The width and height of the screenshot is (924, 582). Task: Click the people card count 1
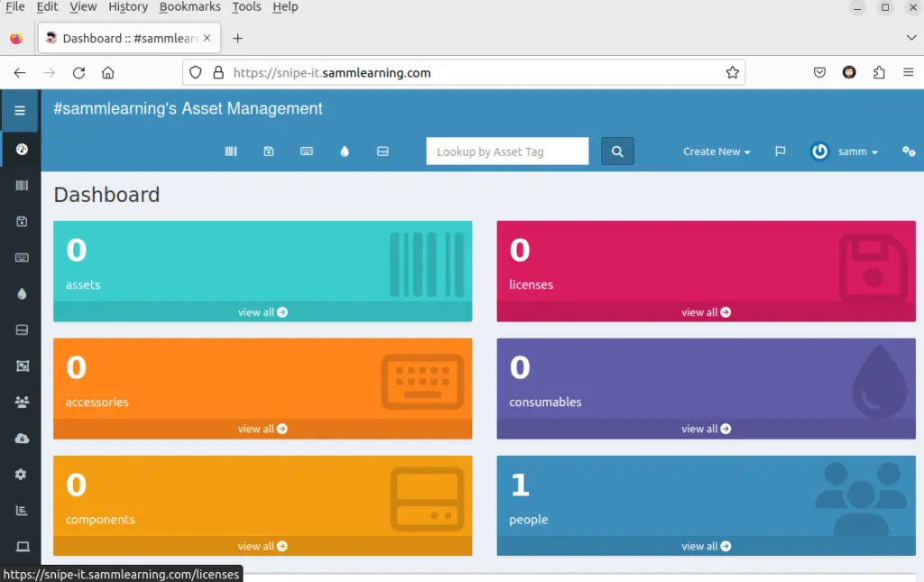click(x=520, y=485)
